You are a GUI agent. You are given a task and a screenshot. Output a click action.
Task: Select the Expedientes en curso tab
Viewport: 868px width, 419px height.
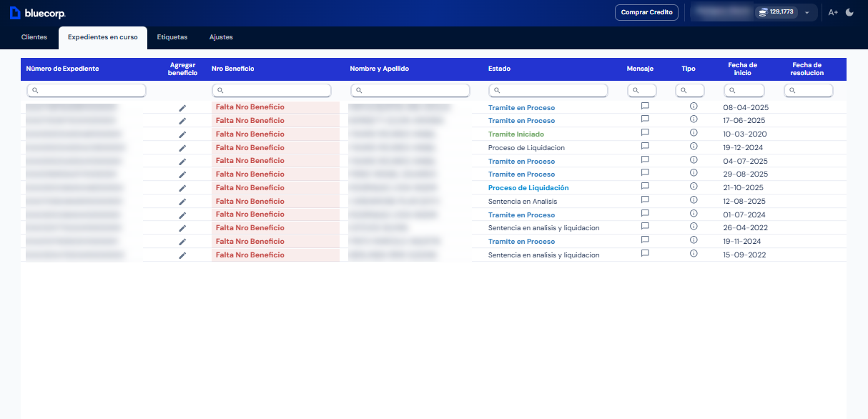(103, 37)
